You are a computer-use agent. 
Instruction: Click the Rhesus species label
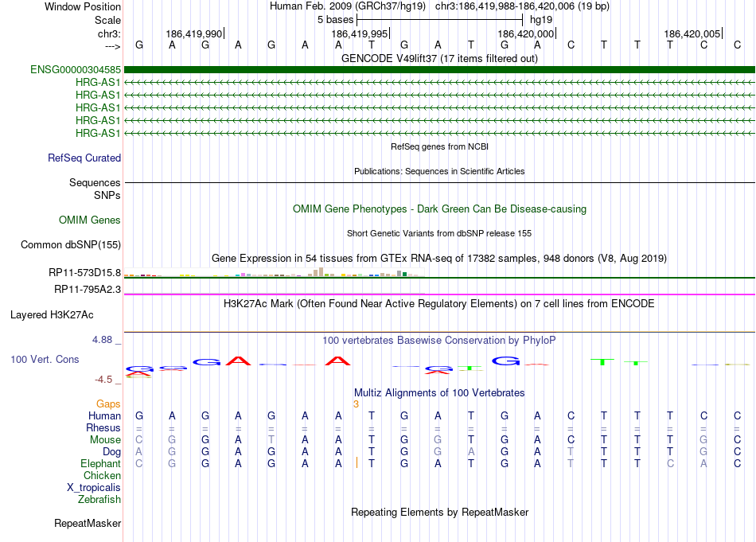103,427
